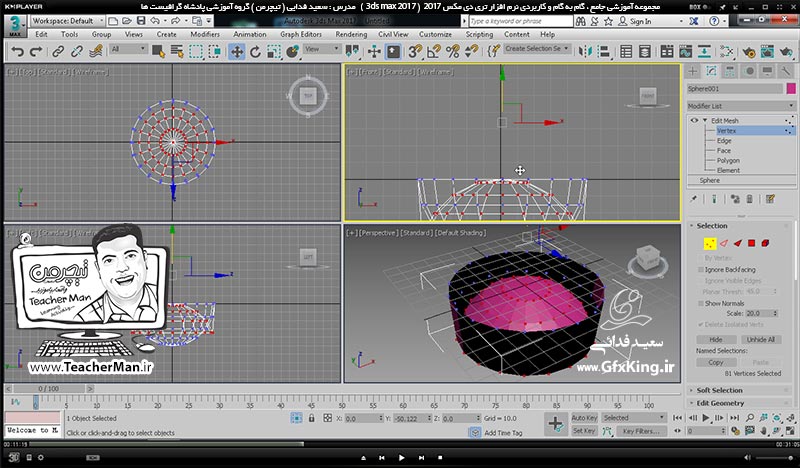The image size is (800, 468).
Task: Open the Workspace: Default dropdown
Action: tap(67, 21)
